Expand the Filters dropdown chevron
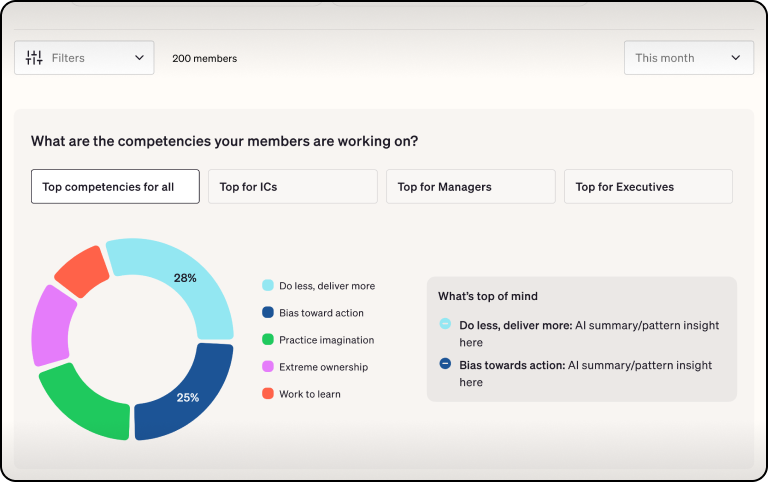Viewport: 768px width, 482px height. click(x=139, y=58)
